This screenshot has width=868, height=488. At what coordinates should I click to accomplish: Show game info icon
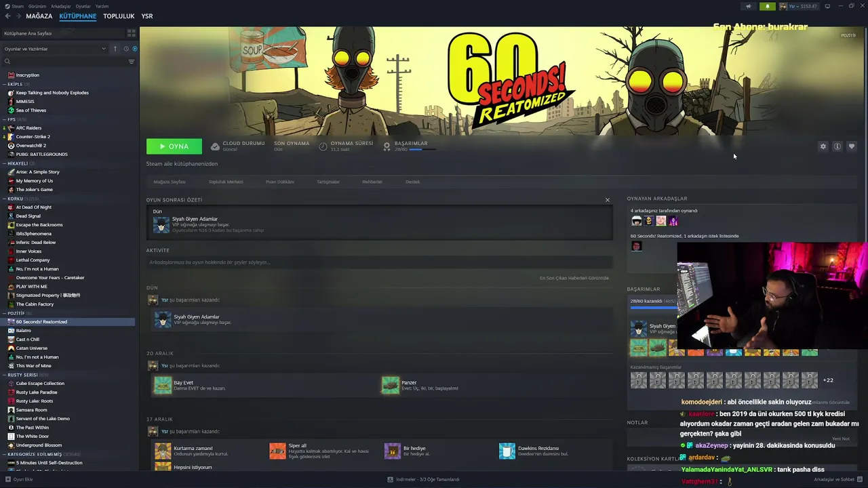837,146
